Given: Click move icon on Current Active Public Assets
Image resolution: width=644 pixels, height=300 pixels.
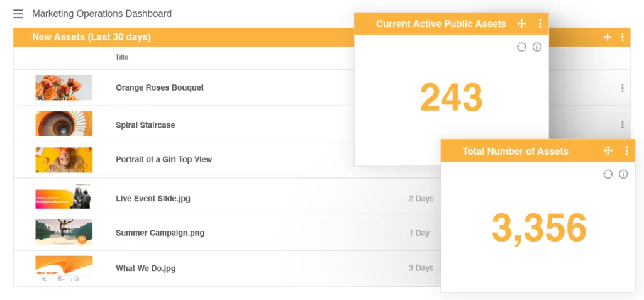Looking at the screenshot, I should click(x=521, y=24).
